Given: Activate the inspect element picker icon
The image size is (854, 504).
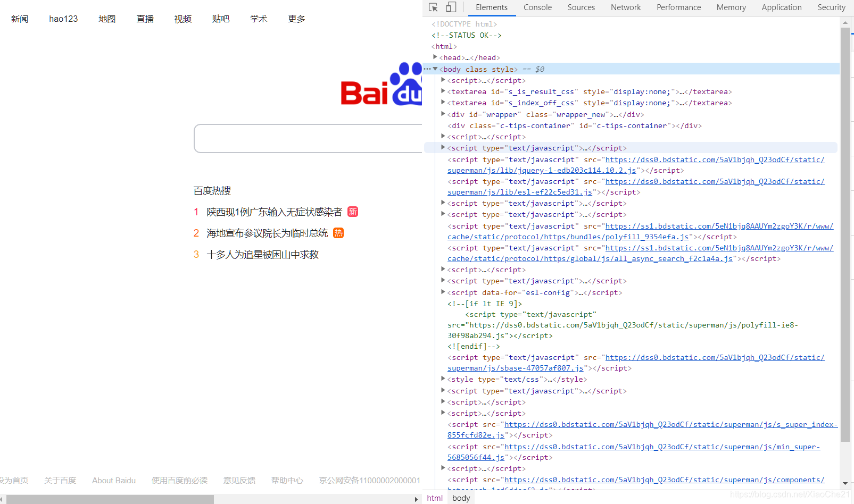Looking at the screenshot, I should pyautogui.click(x=433, y=7).
